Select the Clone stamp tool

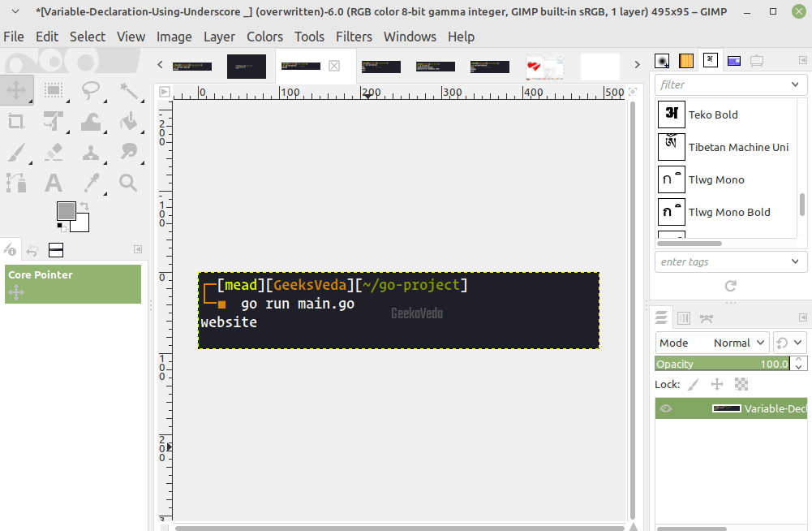tap(91, 152)
